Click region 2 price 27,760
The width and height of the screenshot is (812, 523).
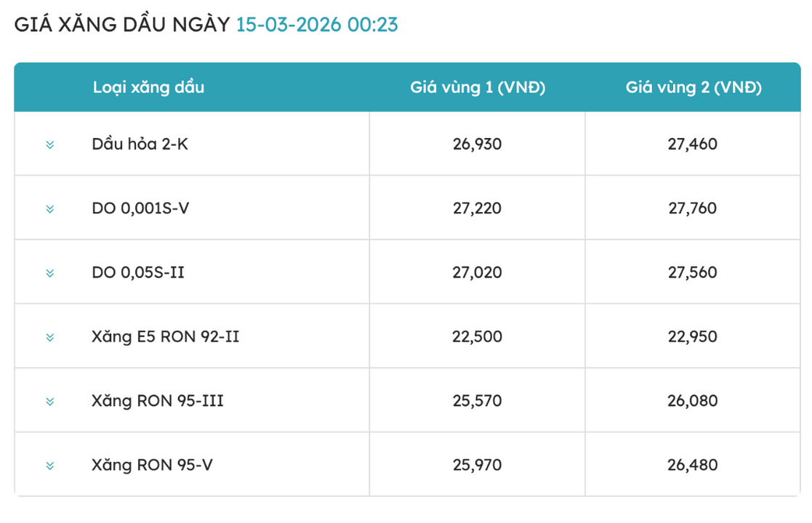693,208
